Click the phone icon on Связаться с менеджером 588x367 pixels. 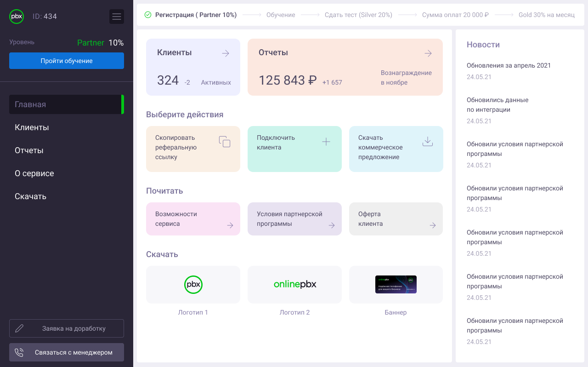click(19, 352)
